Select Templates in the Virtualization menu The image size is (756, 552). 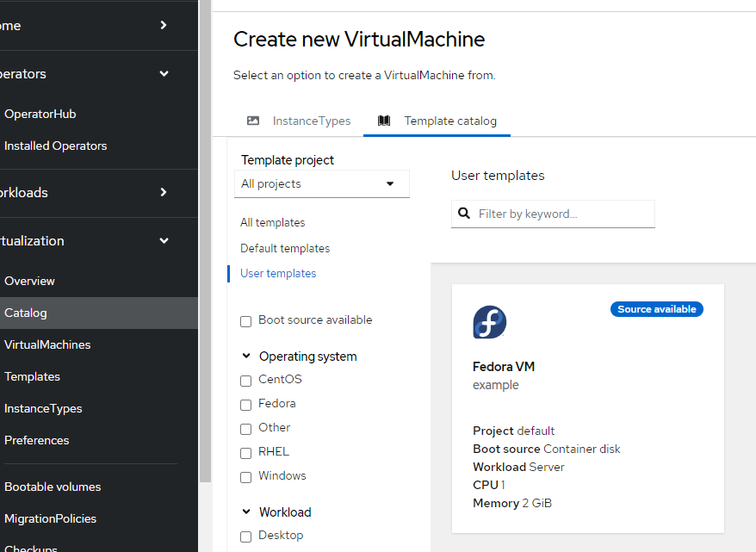click(x=32, y=376)
